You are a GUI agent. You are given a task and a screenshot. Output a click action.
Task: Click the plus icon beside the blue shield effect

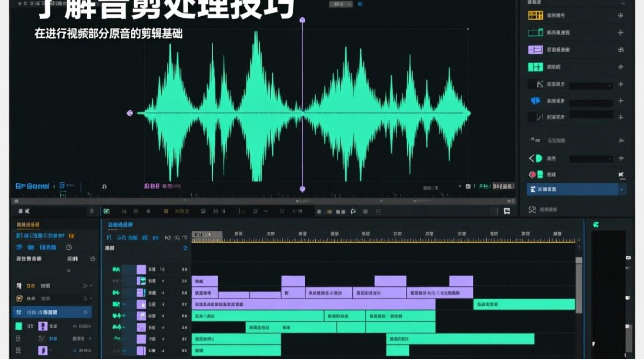[621, 101]
